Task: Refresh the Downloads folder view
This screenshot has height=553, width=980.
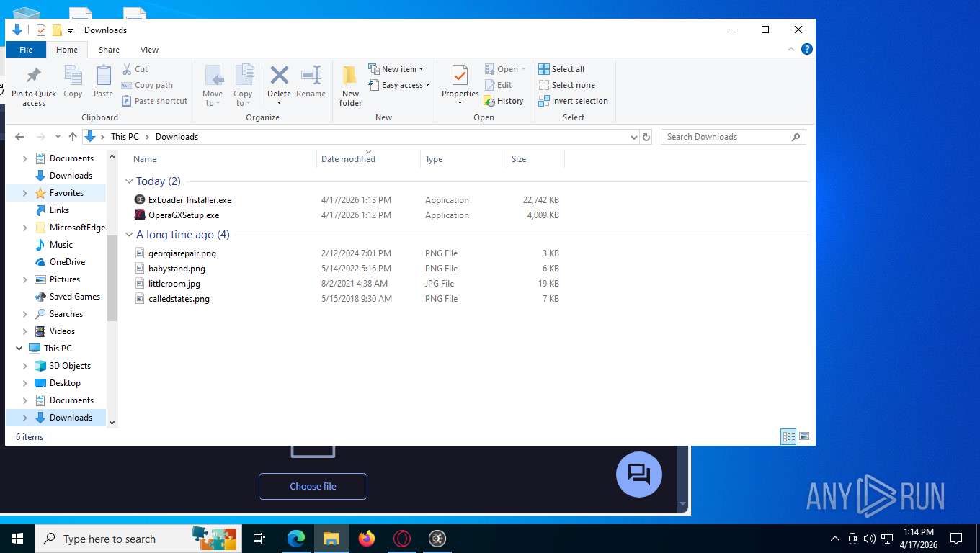Action: click(x=646, y=137)
